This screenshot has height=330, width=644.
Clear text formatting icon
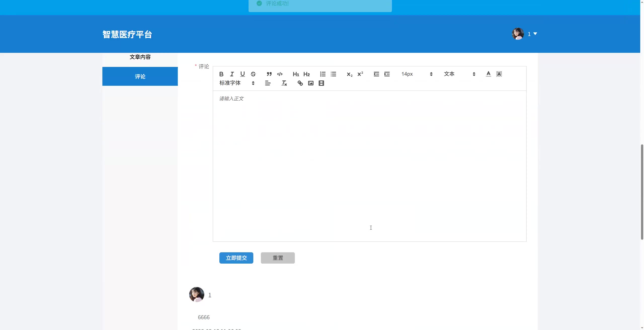tap(284, 83)
